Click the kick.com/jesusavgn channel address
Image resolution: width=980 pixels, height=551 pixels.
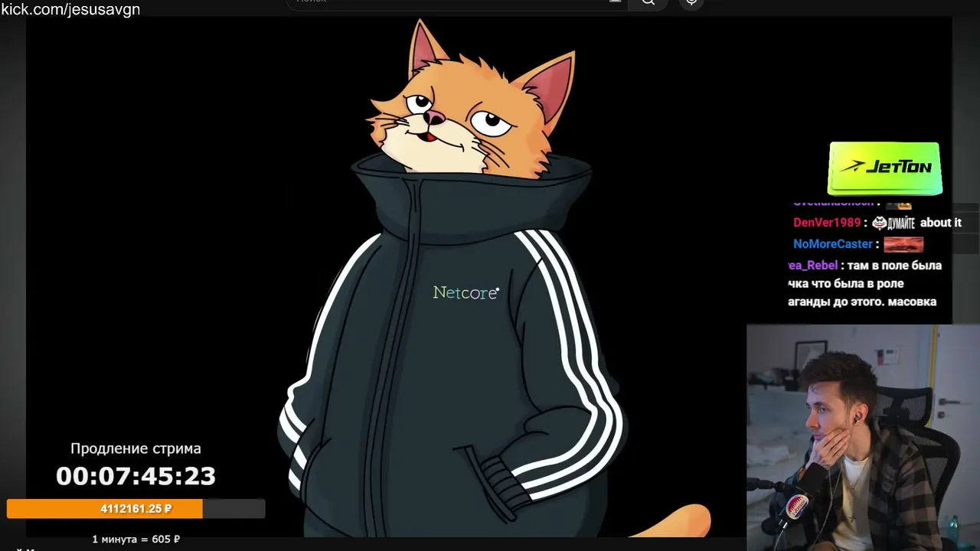70,9
